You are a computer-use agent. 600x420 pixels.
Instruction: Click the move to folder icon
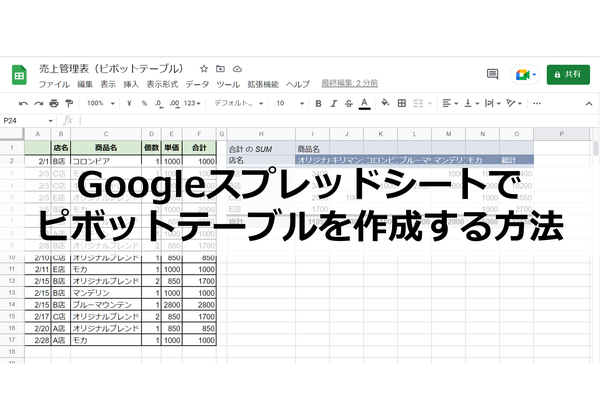[220, 69]
